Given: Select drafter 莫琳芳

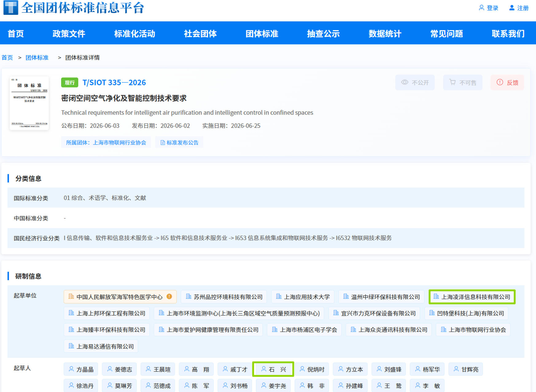Looking at the screenshot, I should tap(119, 386).
